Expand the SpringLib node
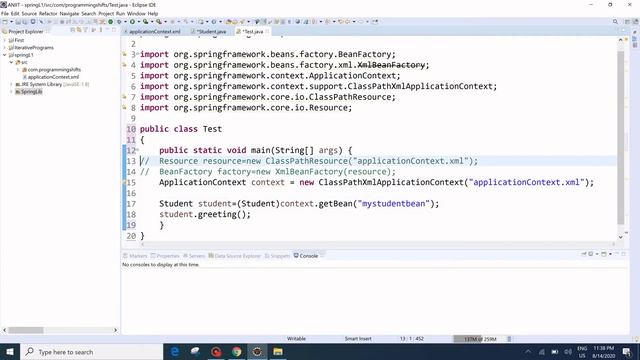The image size is (640, 360). pos(11,91)
